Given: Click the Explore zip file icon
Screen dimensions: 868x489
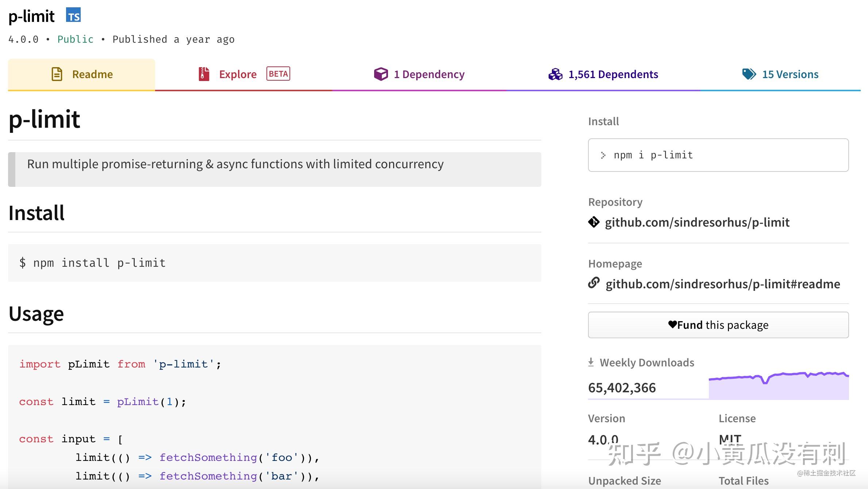Looking at the screenshot, I should [204, 74].
